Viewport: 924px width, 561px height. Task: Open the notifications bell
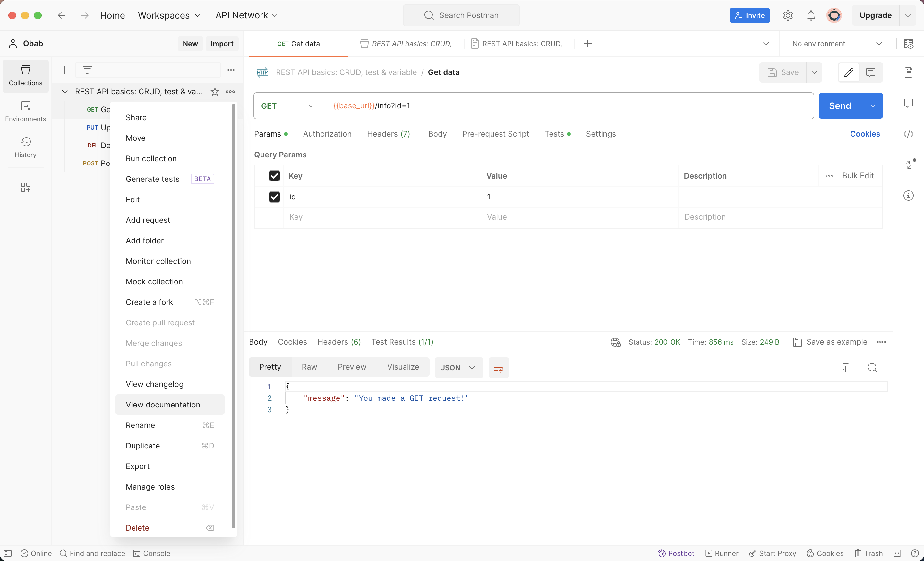pos(811,15)
